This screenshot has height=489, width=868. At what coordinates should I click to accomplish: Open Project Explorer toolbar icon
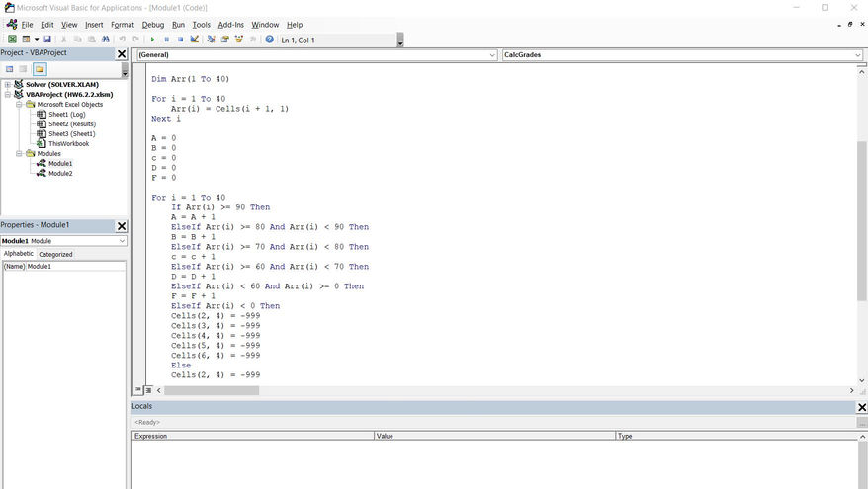coord(211,40)
